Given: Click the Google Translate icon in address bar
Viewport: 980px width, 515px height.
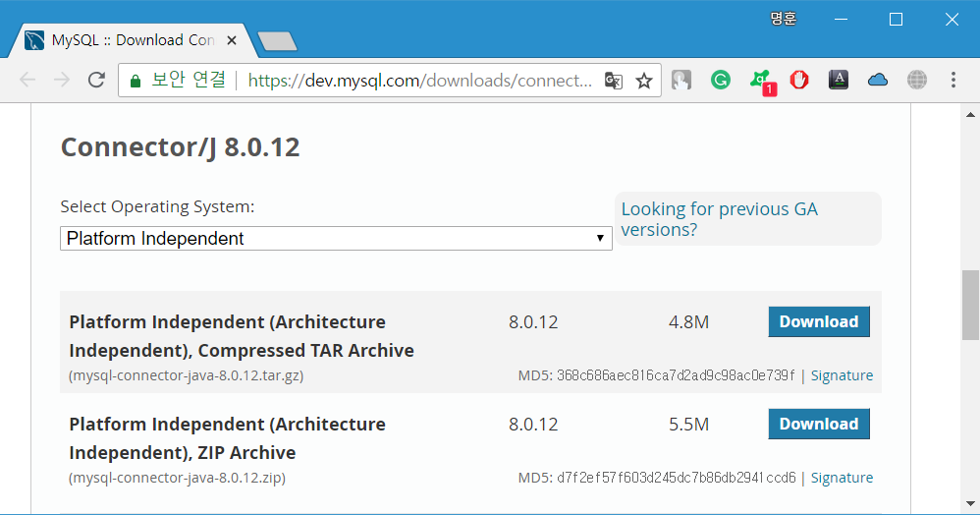Looking at the screenshot, I should 613,81.
